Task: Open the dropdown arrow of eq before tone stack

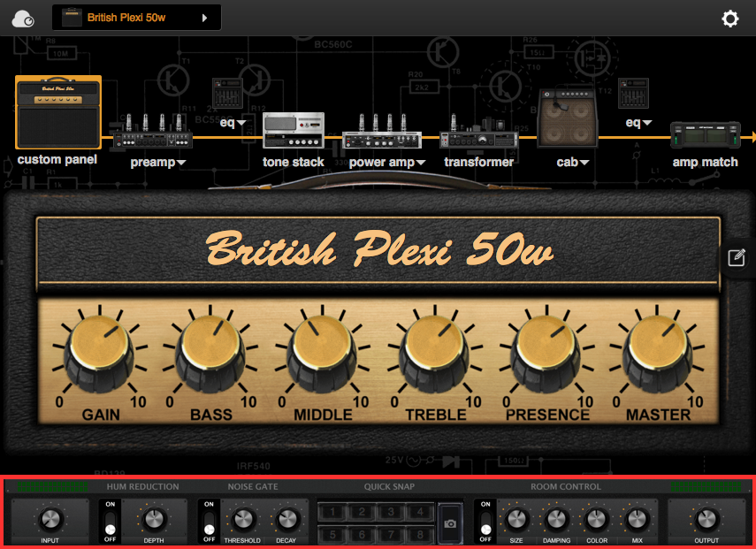Action: click(241, 123)
